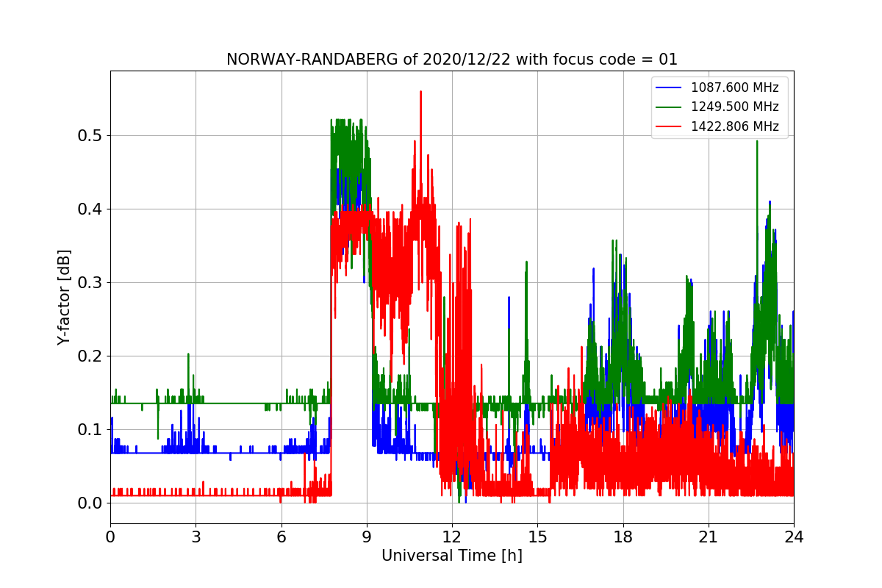Click x-axis tick label 3

pyautogui.click(x=196, y=537)
